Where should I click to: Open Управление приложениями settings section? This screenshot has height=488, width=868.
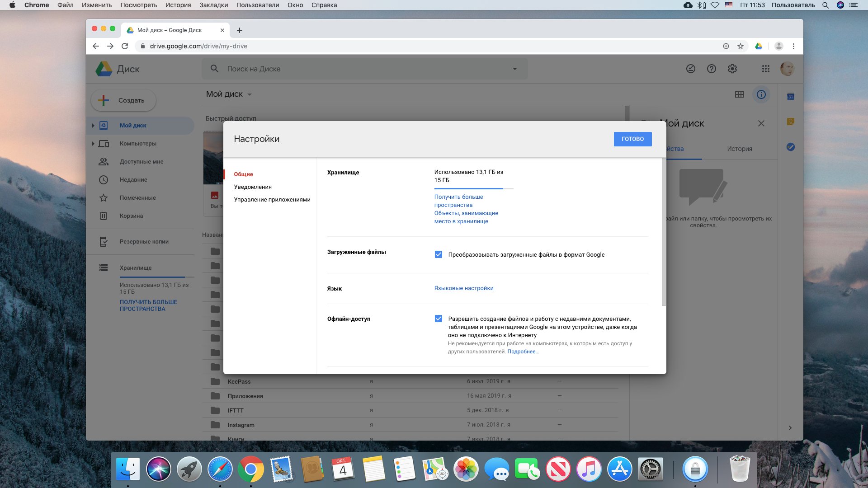click(x=272, y=199)
